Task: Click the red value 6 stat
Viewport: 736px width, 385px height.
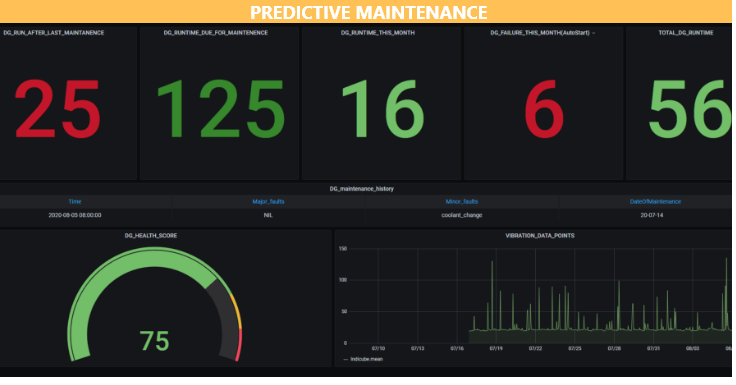Action: coord(544,109)
